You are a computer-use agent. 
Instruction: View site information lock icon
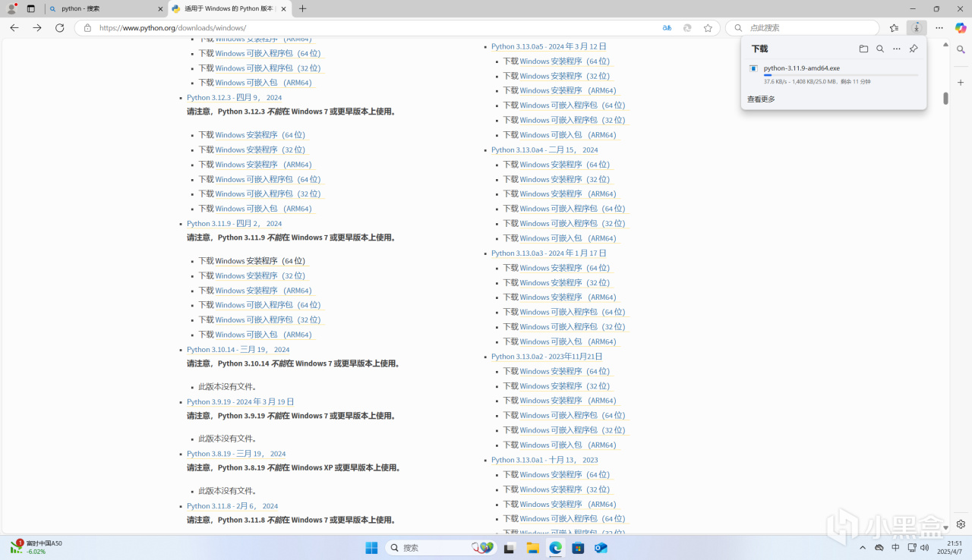pyautogui.click(x=87, y=27)
